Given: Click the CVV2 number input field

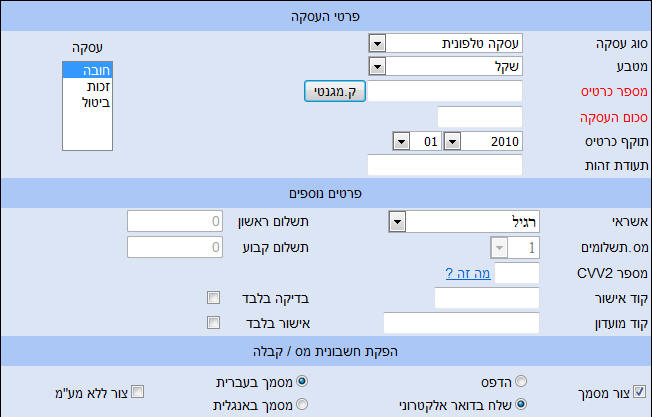Looking at the screenshot, I should tap(517, 273).
